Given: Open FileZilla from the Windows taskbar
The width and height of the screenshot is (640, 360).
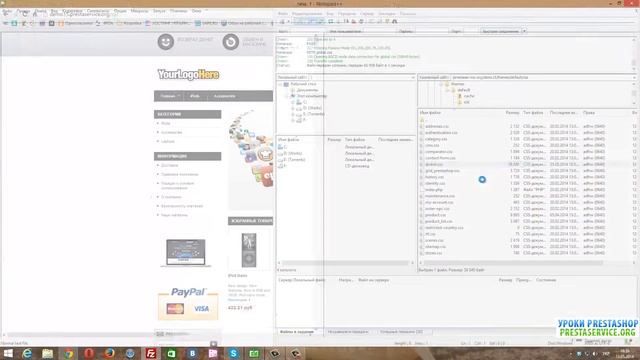Looking at the screenshot, I should tap(151, 353).
